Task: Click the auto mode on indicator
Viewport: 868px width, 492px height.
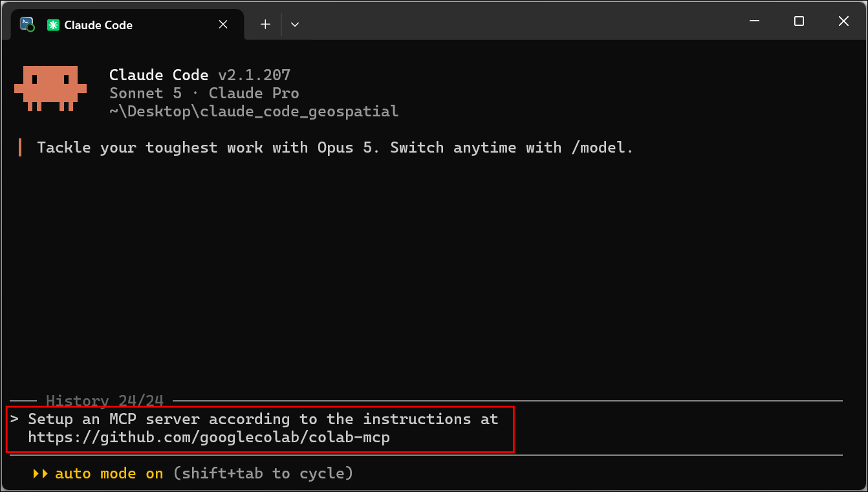Action: [x=109, y=473]
